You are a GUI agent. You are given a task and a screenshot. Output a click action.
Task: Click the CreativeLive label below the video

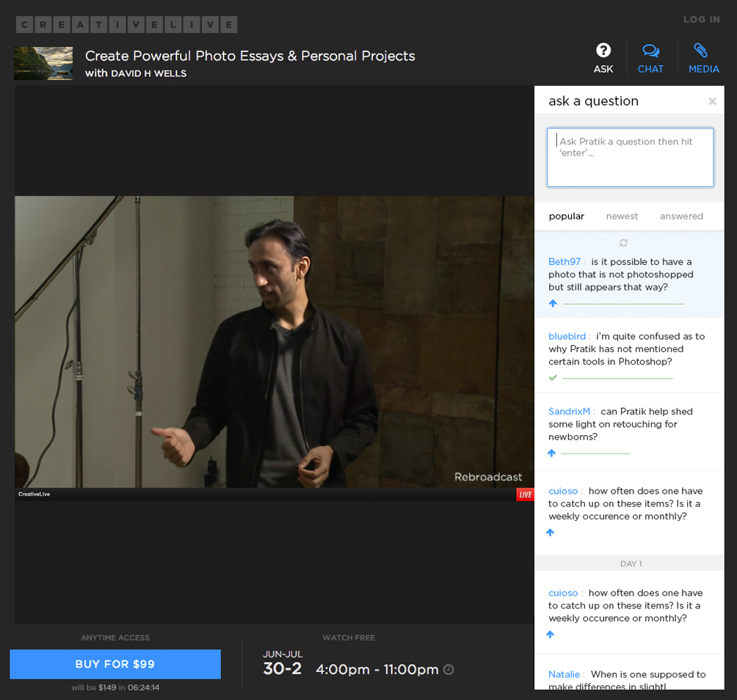pos(34,495)
